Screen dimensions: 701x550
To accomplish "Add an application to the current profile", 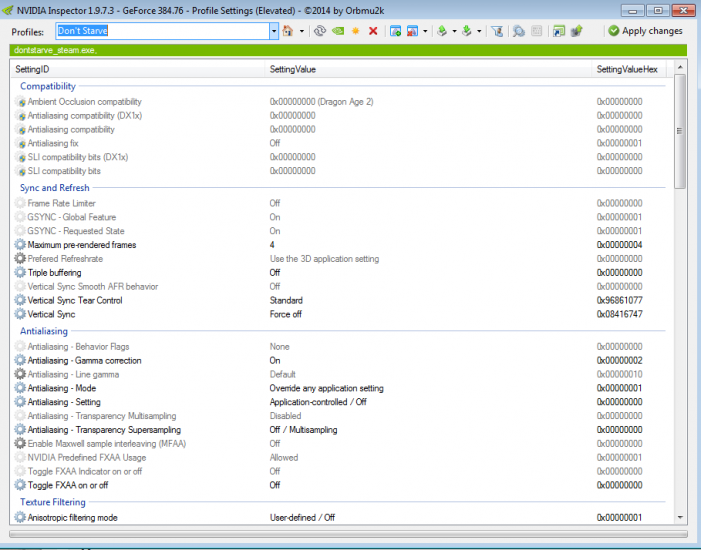I will click(395, 31).
